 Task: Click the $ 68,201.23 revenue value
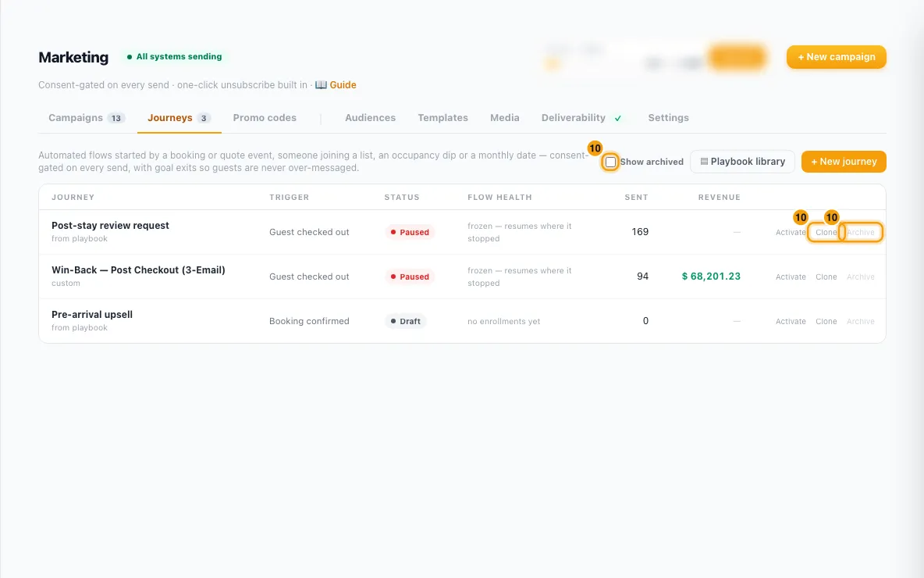[711, 277]
